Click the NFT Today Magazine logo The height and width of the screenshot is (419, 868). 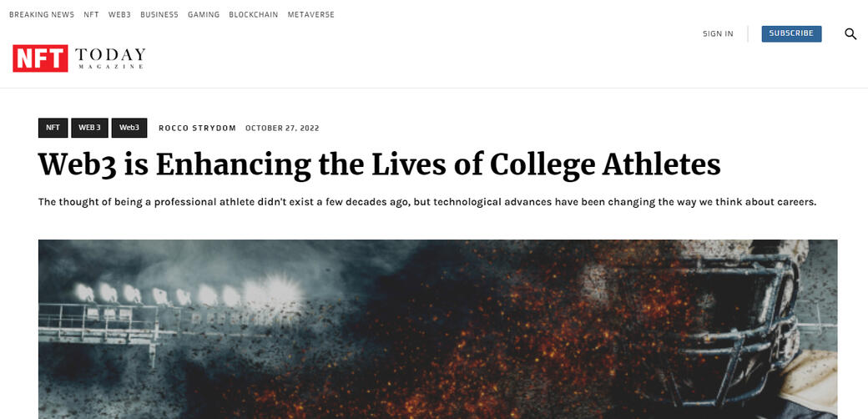pyautogui.click(x=79, y=58)
